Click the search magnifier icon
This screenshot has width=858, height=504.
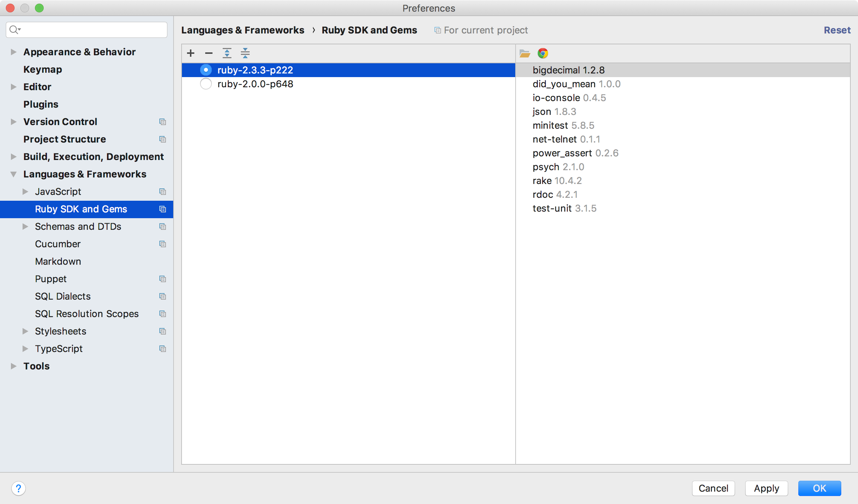click(x=15, y=29)
